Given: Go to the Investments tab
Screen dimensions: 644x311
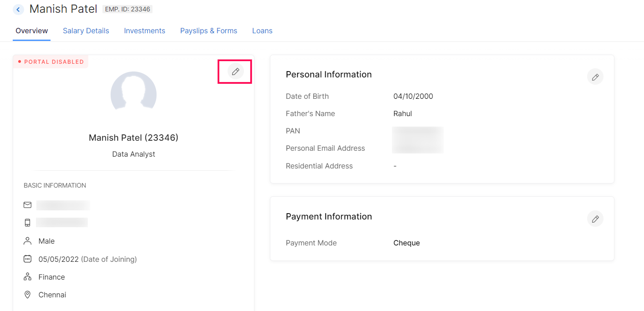Looking at the screenshot, I should click(x=144, y=31).
